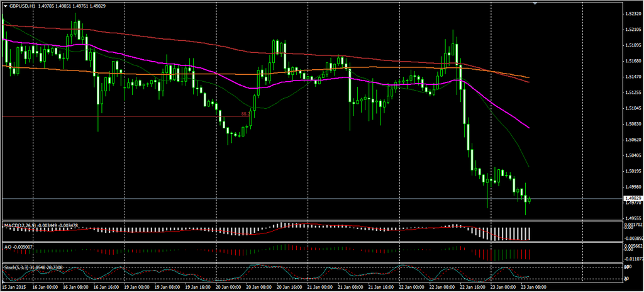Screen dimensions: 644x292
Task: Click the MACD scale value 0.001702
Action: [x=633, y=225]
